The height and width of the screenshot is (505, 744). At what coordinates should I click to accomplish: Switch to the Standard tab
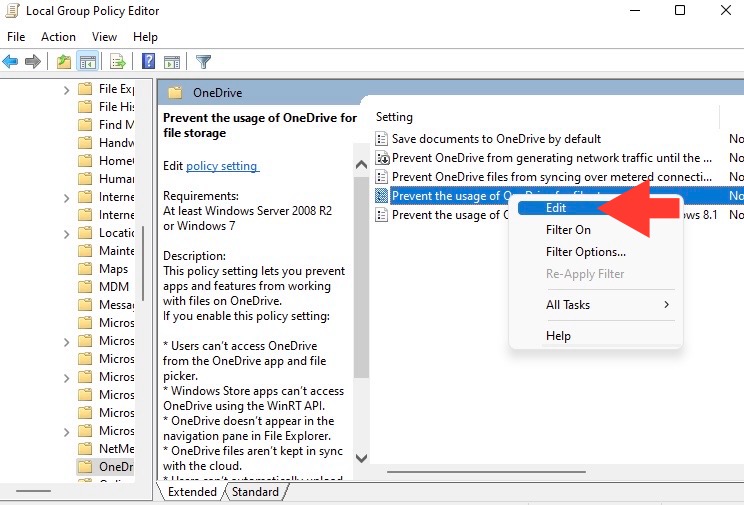click(255, 492)
